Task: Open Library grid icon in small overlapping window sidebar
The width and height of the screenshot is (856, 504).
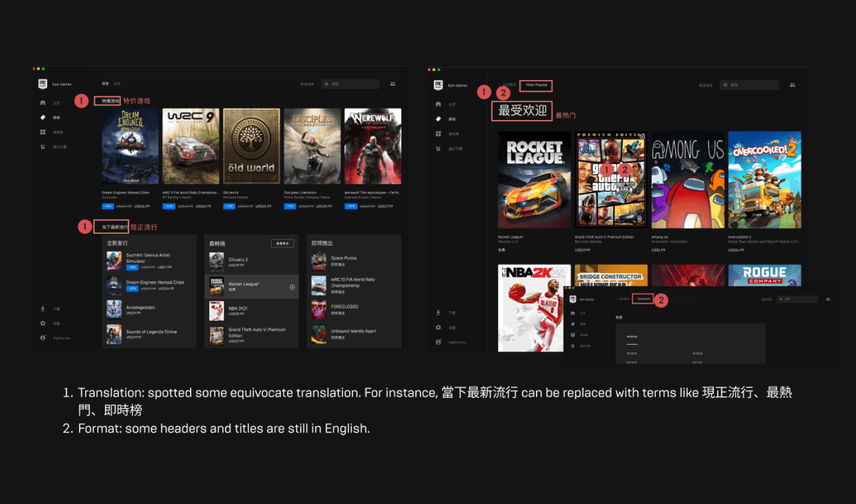Action: tap(572, 335)
